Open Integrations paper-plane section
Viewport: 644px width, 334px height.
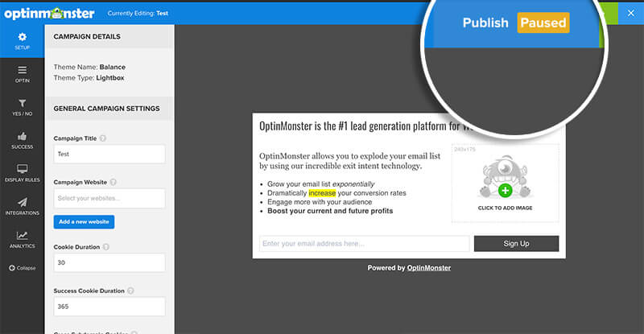point(23,207)
